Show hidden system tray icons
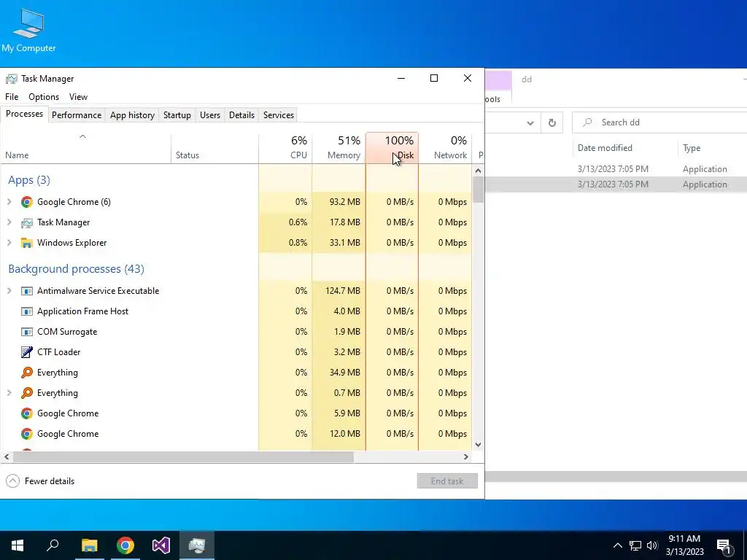This screenshot has width=747, height=560. pos(617,545)
